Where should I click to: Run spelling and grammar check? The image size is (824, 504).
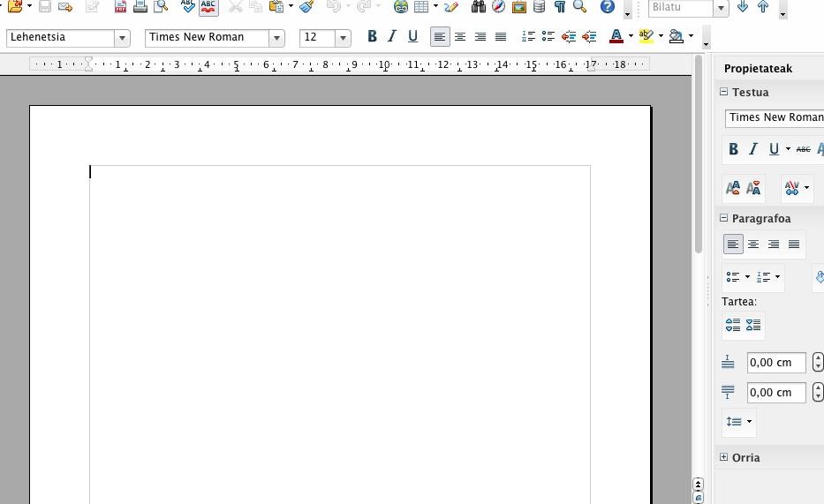(x=187, y=6)
